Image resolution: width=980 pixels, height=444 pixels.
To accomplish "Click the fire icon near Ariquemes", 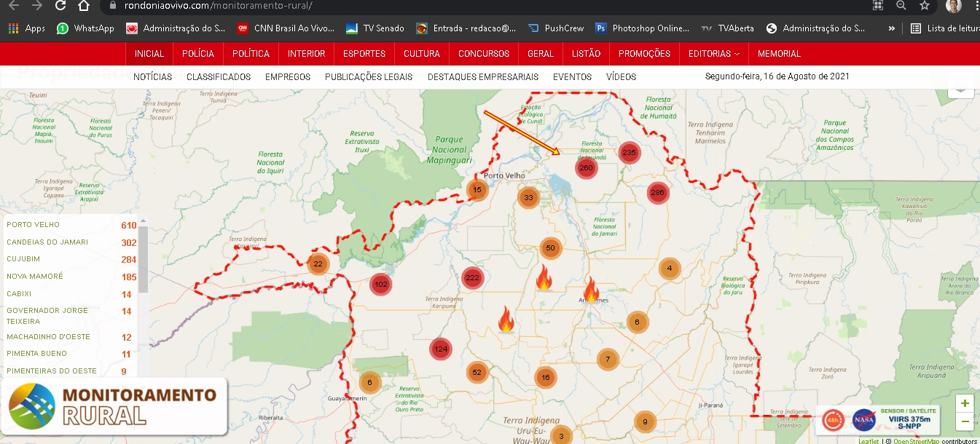I will (x=590, y=290).
